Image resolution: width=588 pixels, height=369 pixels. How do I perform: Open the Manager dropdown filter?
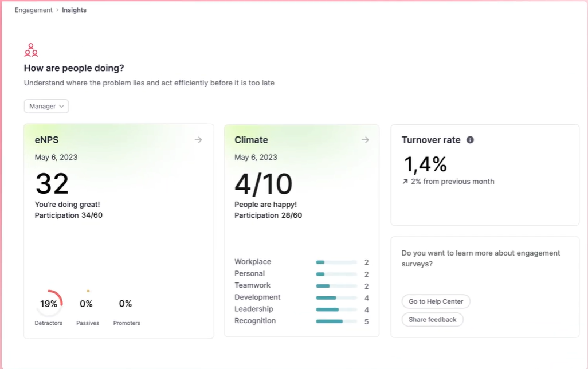click(46, 106)
